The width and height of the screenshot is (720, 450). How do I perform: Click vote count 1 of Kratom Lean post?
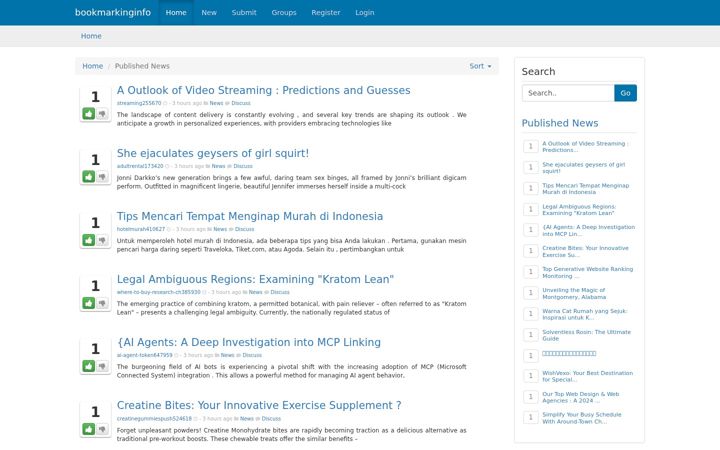pos(95,286)
